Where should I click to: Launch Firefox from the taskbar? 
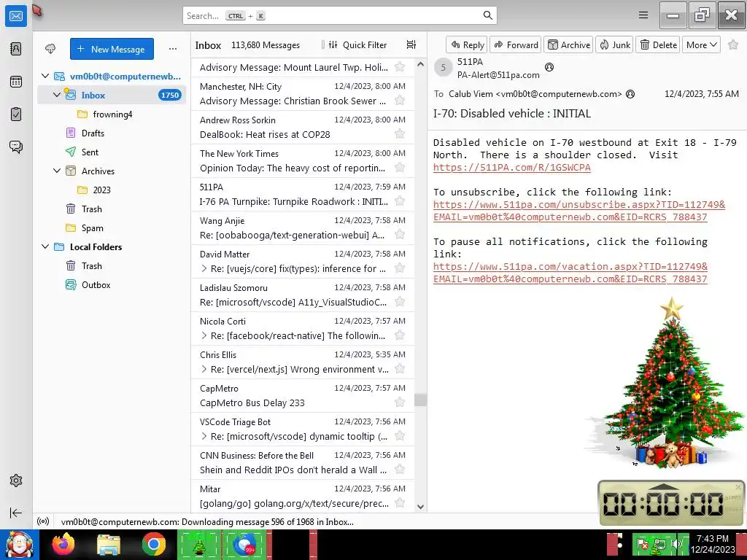[63, 544]
